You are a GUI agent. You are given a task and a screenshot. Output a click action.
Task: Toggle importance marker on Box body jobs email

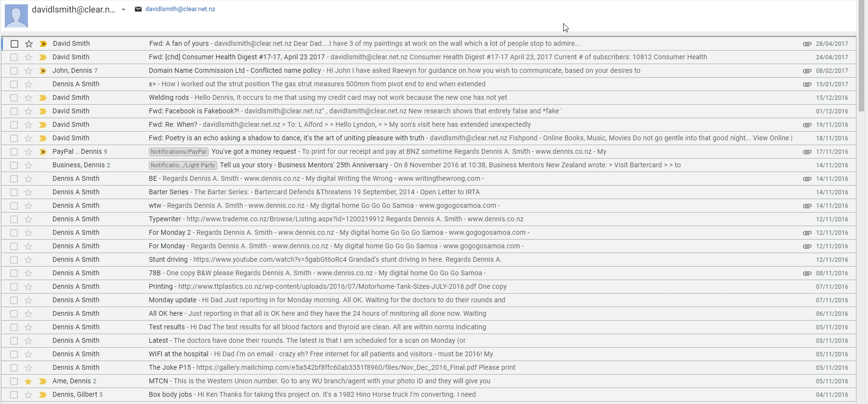pyautogui.click(x=43, y=395)
